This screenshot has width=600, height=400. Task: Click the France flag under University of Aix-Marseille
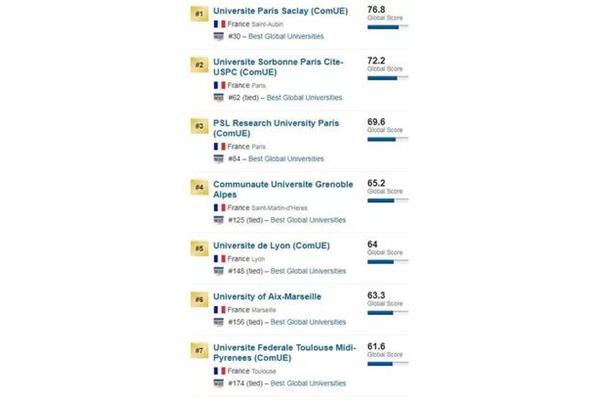tap(220, 310)
